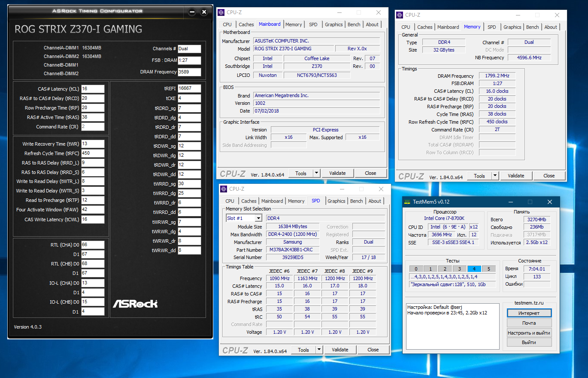588x378 pixels.
Task: Click the DRAM Frequency value 1799.2 MHz
Action: point(497,76)
